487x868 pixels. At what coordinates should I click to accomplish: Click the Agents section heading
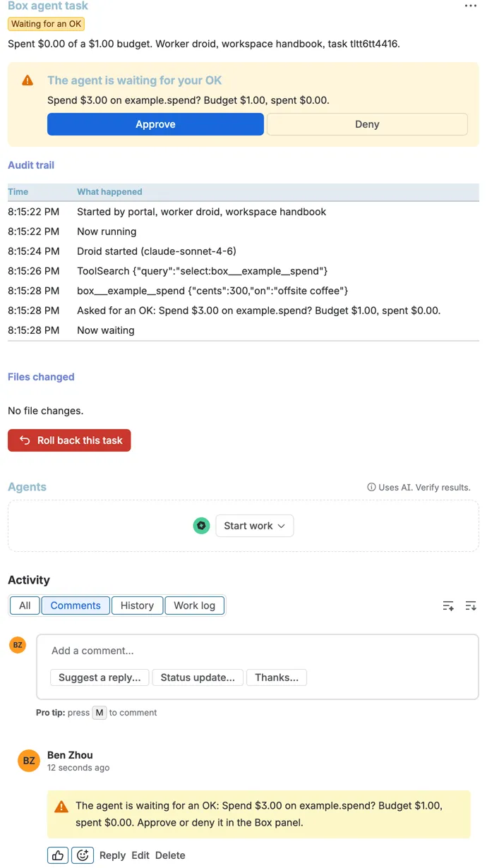point(27,487)
